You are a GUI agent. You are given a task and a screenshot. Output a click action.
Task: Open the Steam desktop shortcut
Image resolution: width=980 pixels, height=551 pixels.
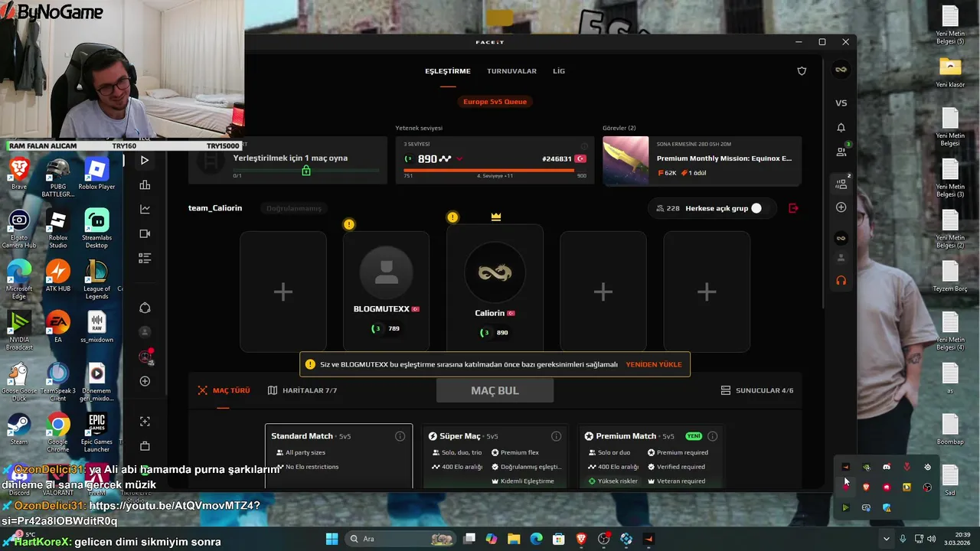pyautogui.click(x=18, y=430)
